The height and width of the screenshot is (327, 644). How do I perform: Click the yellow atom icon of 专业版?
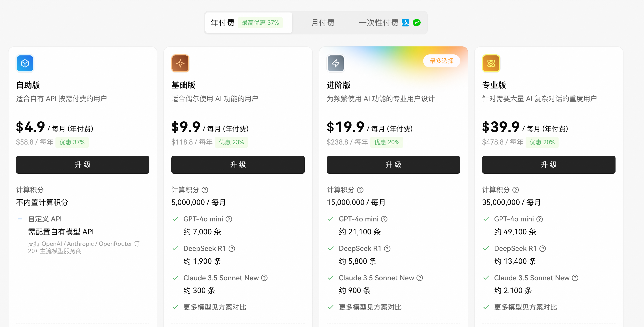point(491,63)
